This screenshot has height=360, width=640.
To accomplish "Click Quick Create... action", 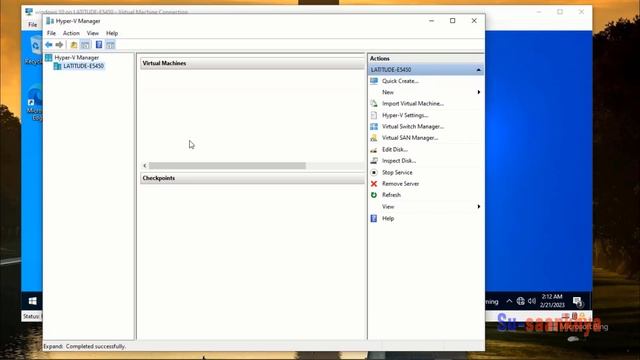I will coord(400,81).
